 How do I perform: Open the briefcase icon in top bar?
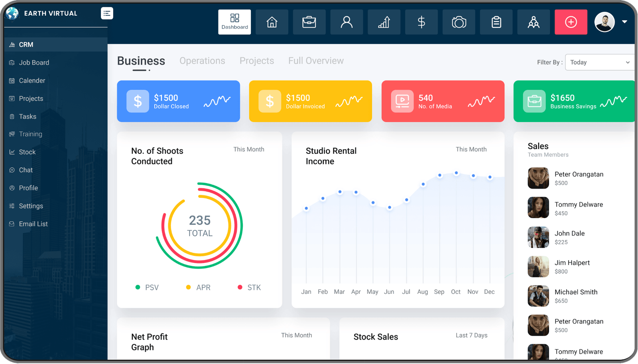pyautogui.click(x=309, y=22)
